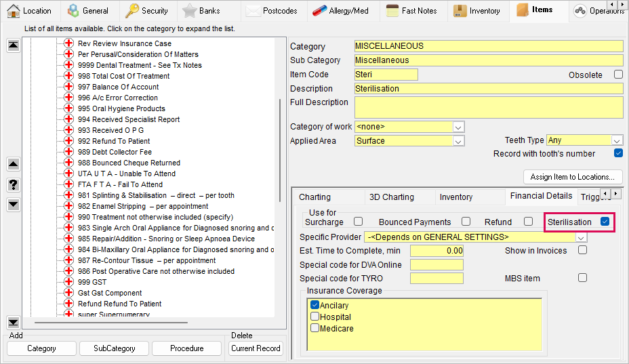Switch to the 3D Charting tab
Screen dimensions: 629x364
tap(391, 197)
